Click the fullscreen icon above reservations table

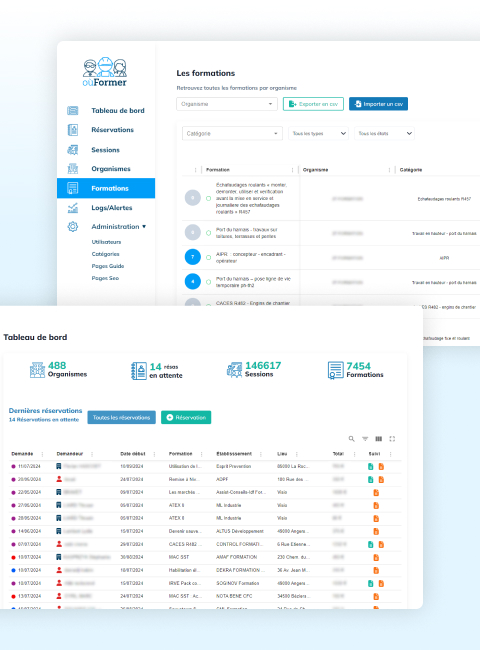392,439
